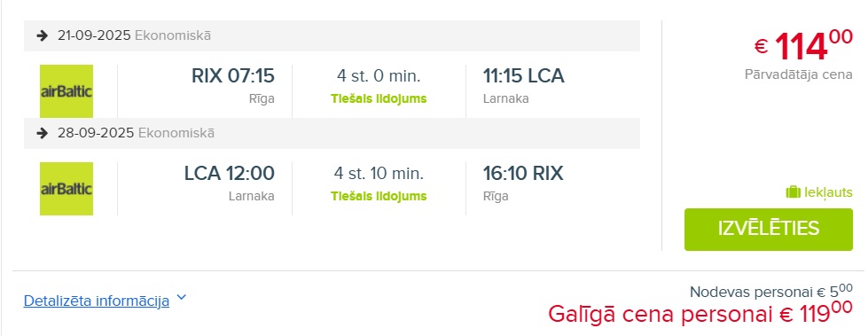Click the Pārvadātāja cena label
This screenshot has height=336, width=868.
click(798, 74)
